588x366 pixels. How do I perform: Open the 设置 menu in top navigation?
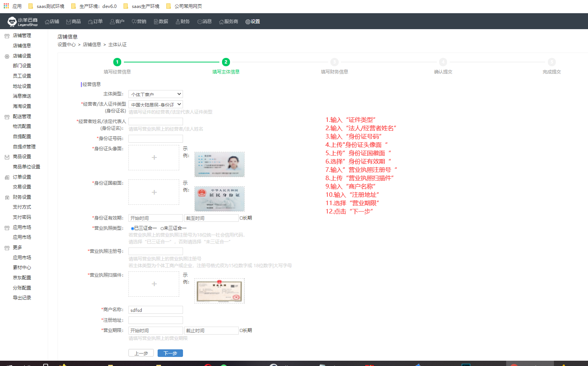coord(253,22)
